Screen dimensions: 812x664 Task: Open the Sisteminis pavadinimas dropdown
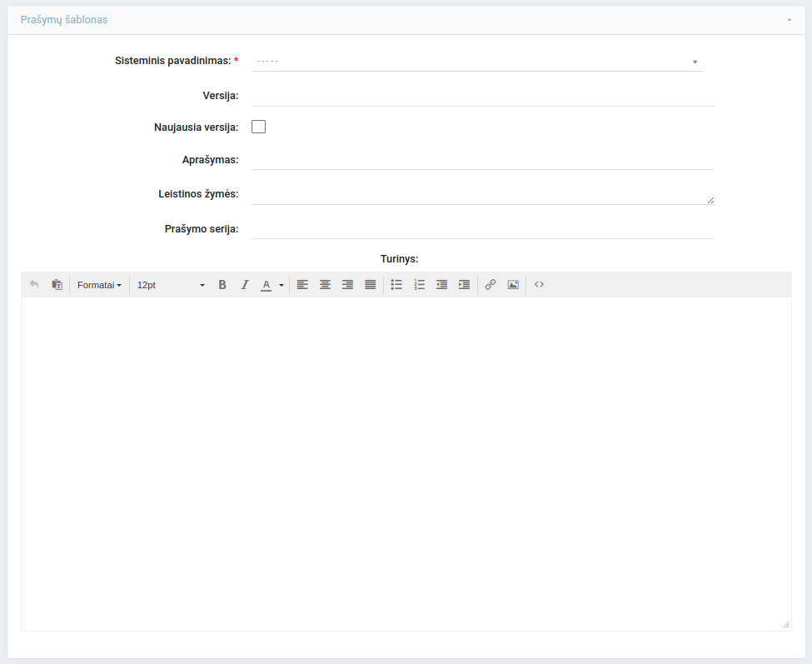point(477,61)
